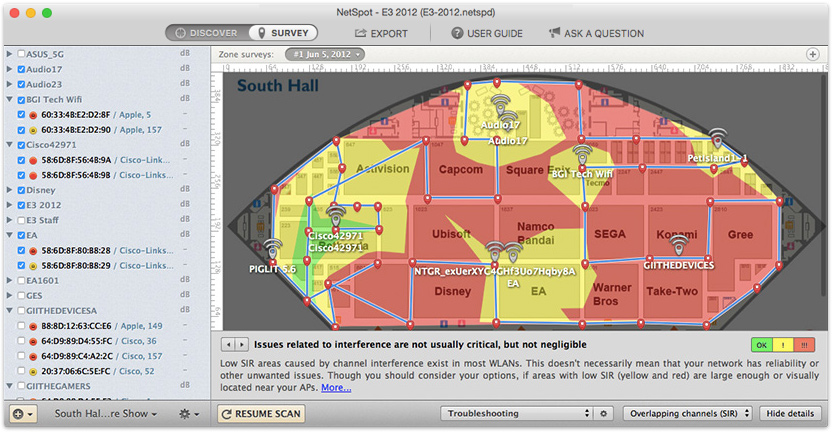This screenshot has width=832, height=432.
Task: Expand the EA1601 network entry
Action: click(9, 280)
